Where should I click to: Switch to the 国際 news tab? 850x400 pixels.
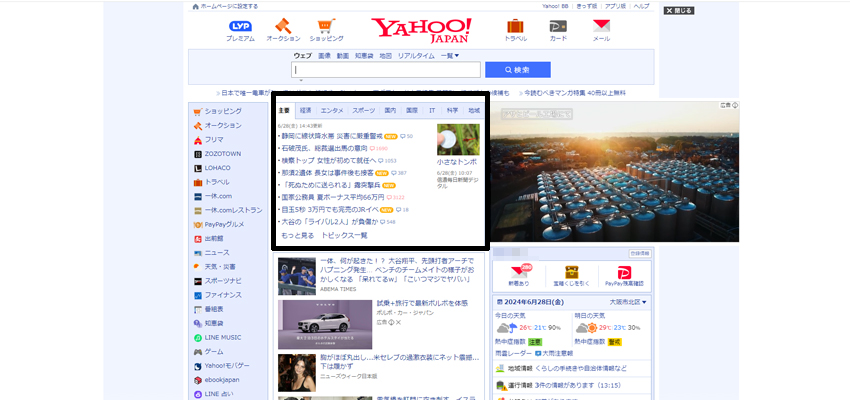point(412,111)
